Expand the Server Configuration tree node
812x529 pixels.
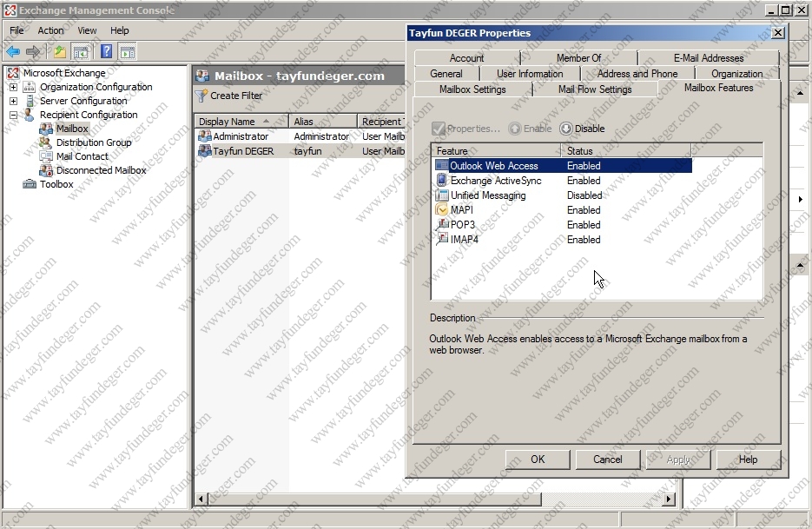coord(14,101)
